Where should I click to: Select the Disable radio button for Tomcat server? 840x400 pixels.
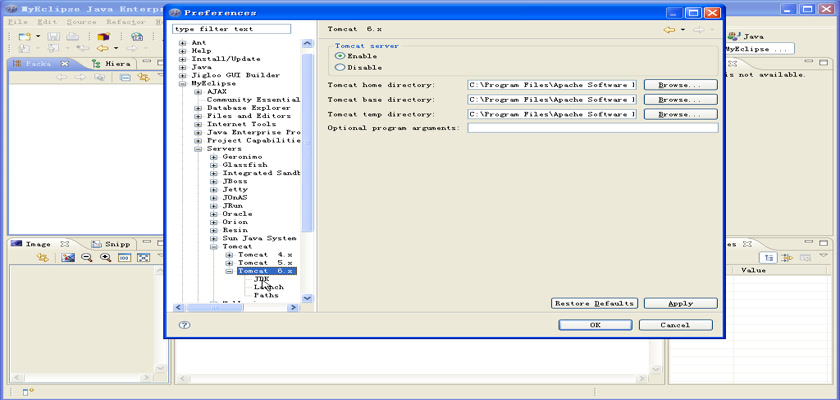pos(340,67)
